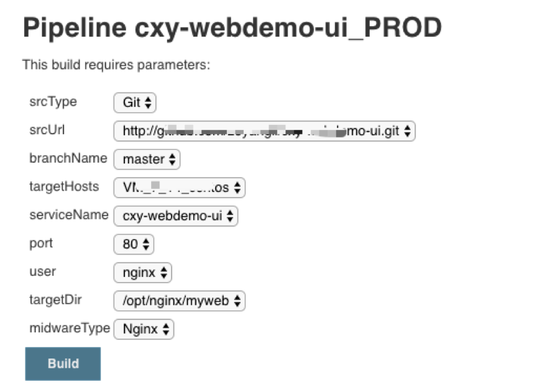Click the midwareType parameter label
The height and width of the screenshot is (392, 537).
coord(70,328)
